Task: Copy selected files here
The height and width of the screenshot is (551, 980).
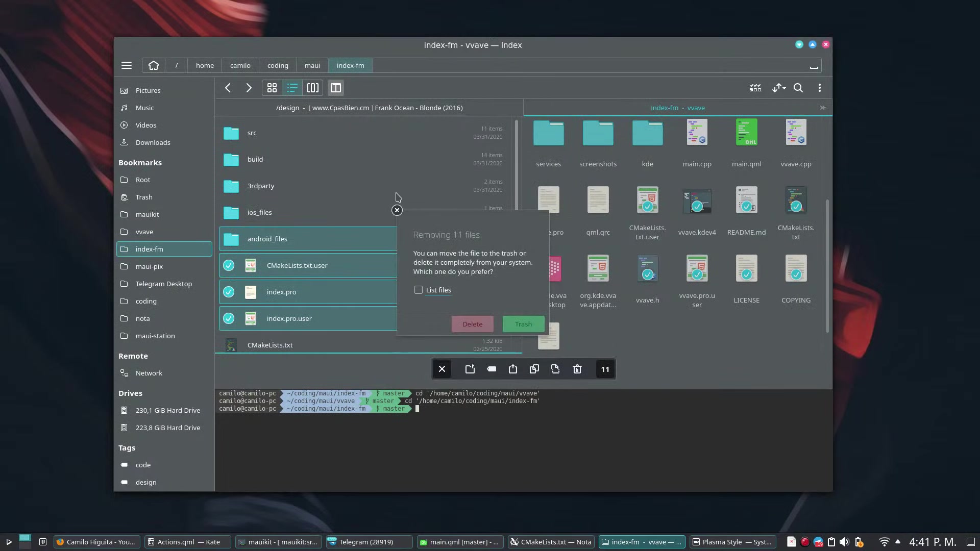Action: [534, 369]
